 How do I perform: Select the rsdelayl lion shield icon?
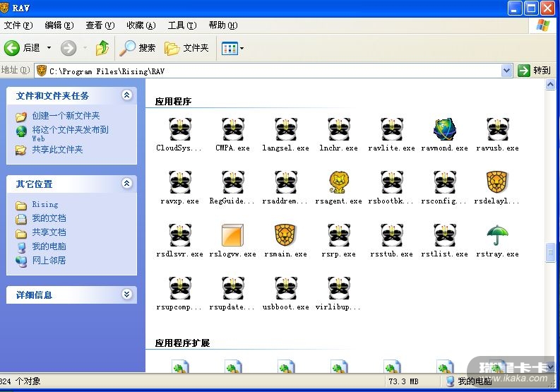497,182
